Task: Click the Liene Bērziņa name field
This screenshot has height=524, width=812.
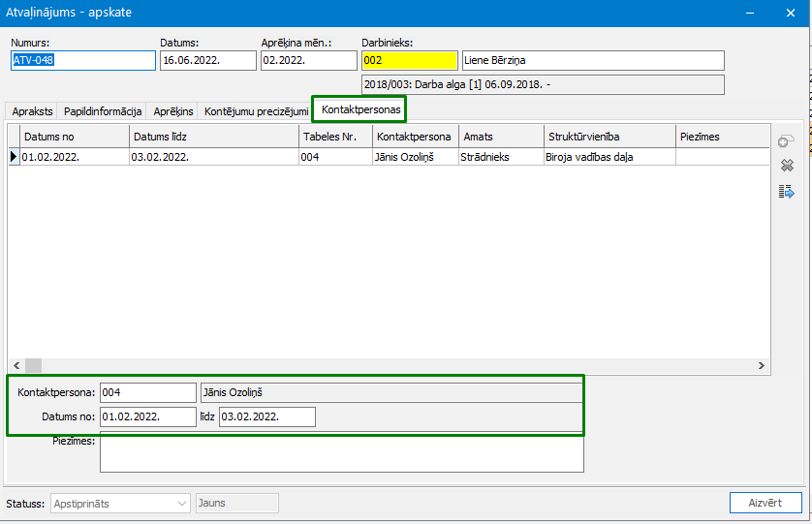Action: pyautogui.click(x=593, y=61)
